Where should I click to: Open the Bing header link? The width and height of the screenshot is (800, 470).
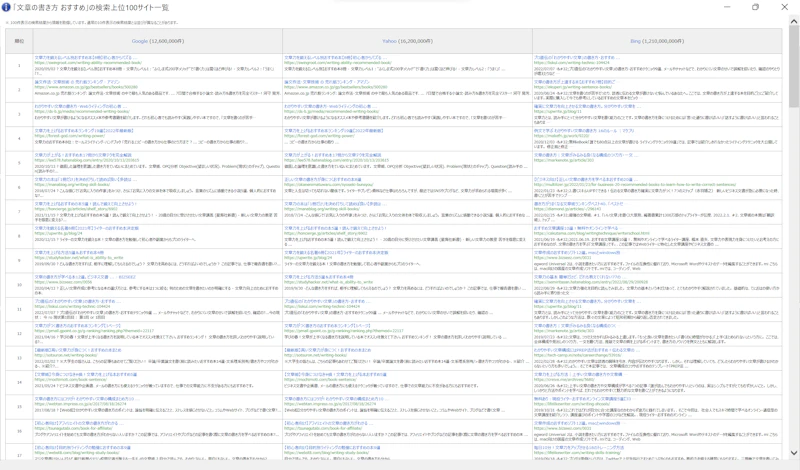pos(635,41)
